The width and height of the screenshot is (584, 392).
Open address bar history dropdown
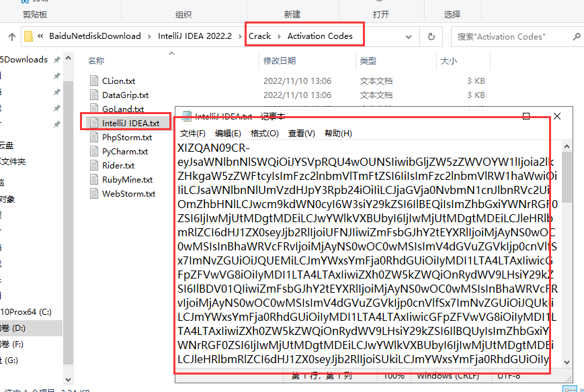tap(408, 37)
